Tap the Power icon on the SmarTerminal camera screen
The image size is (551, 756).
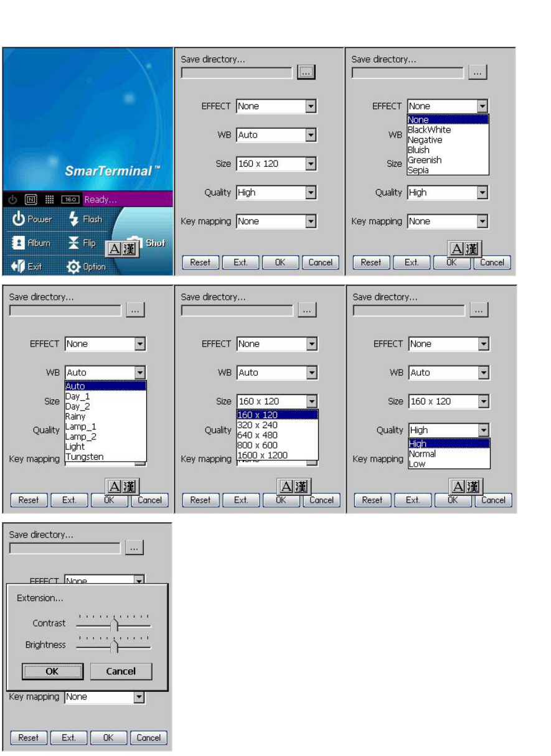[x=18, y=219]
